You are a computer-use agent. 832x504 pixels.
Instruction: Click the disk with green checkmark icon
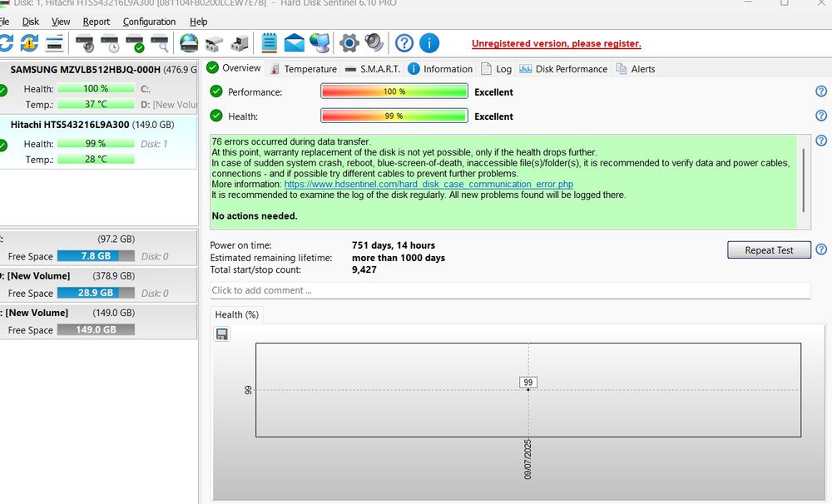135,43
